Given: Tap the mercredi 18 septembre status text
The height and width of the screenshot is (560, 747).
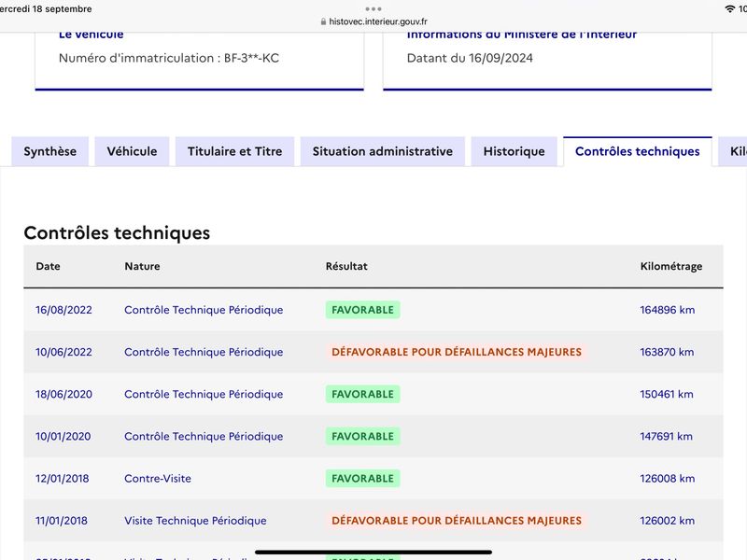Looking at the screenshot, I should (x=46, y=9).
